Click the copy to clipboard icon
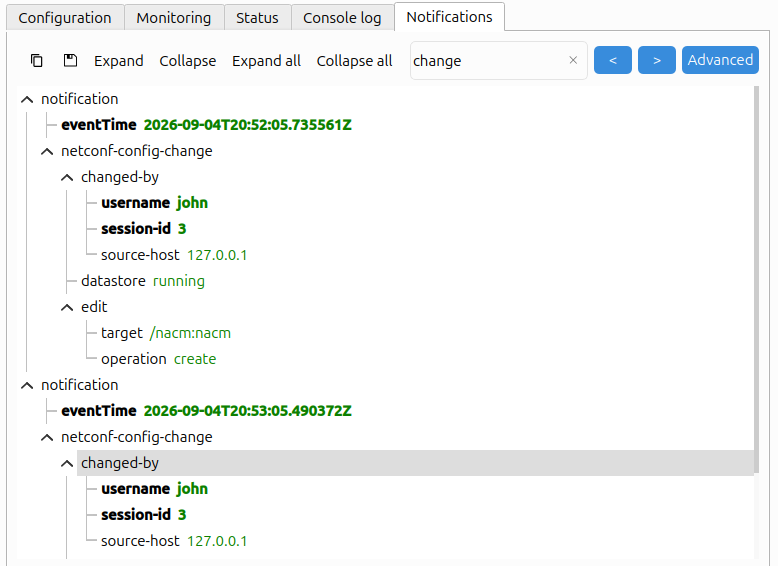This screenshot has height=566, width=778. 37,61
